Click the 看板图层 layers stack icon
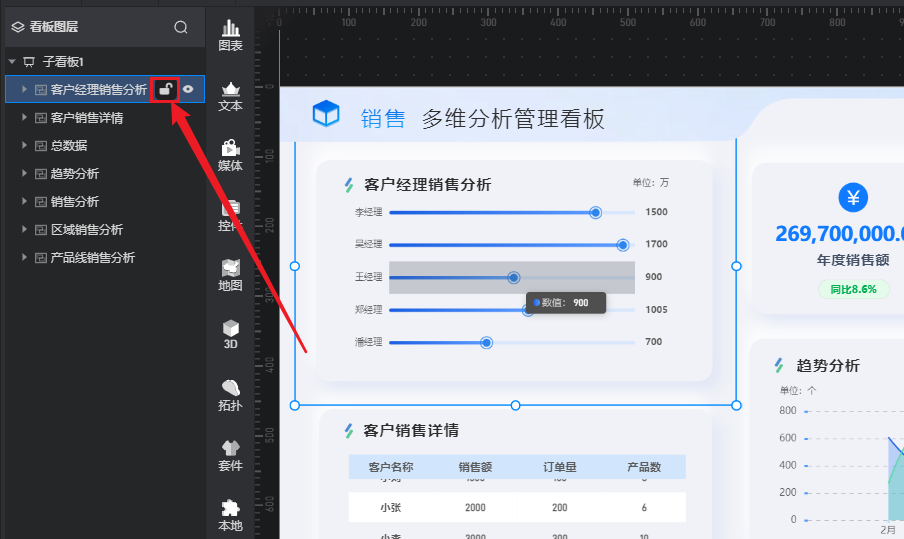This screenshot has height=539, width=904. pos(18,27)
